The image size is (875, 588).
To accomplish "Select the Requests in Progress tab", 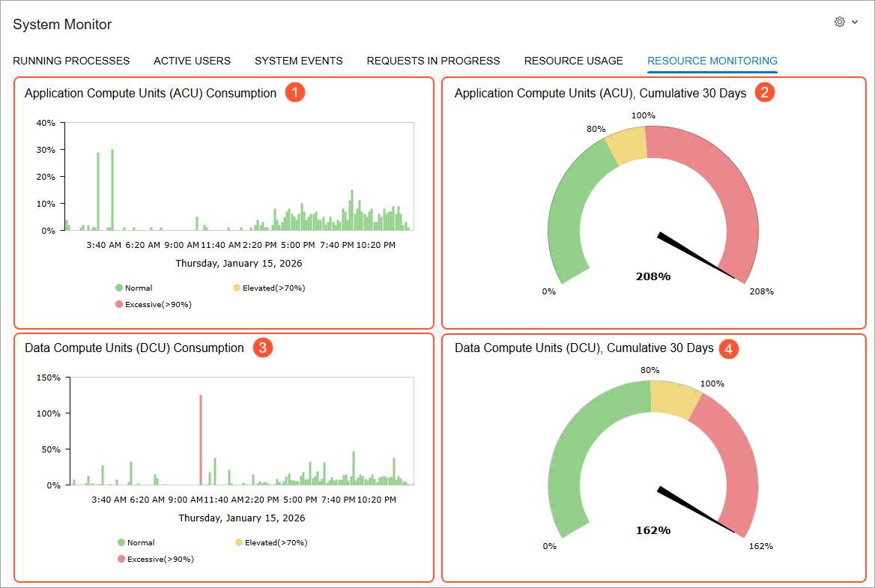I will pyautogui.click(x=433, y=61).
